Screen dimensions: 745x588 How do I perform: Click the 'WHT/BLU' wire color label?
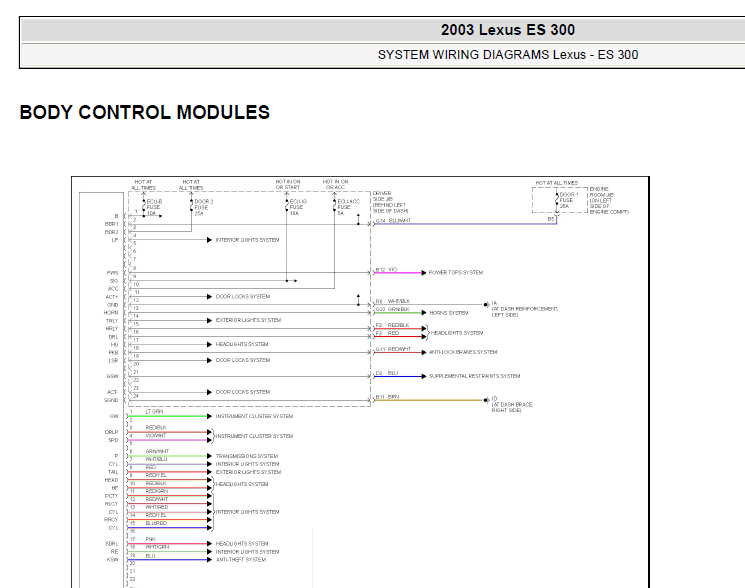click(156, 459)
